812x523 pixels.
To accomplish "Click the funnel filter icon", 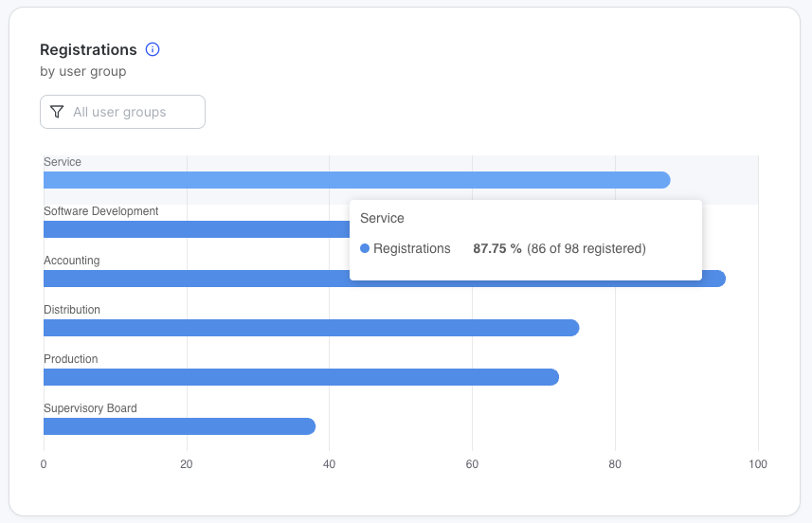I will pyautogui.click(x=57, y=112).
